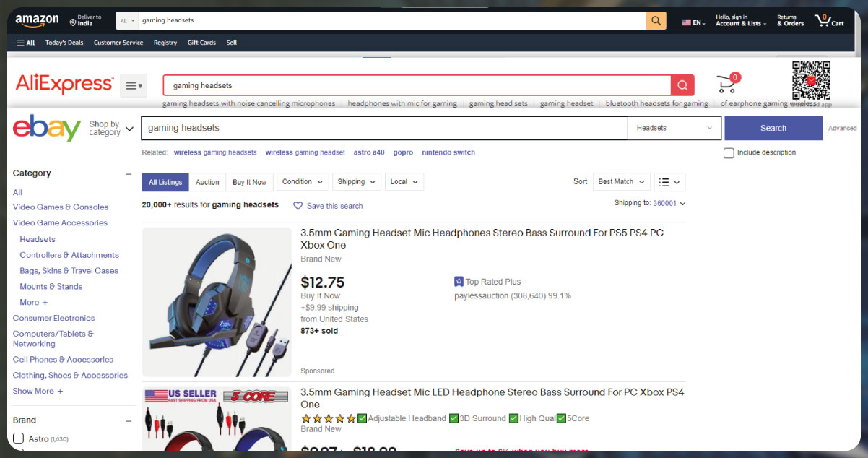
Task: Click the heart icon for Save this search
Action: point(298,206)
